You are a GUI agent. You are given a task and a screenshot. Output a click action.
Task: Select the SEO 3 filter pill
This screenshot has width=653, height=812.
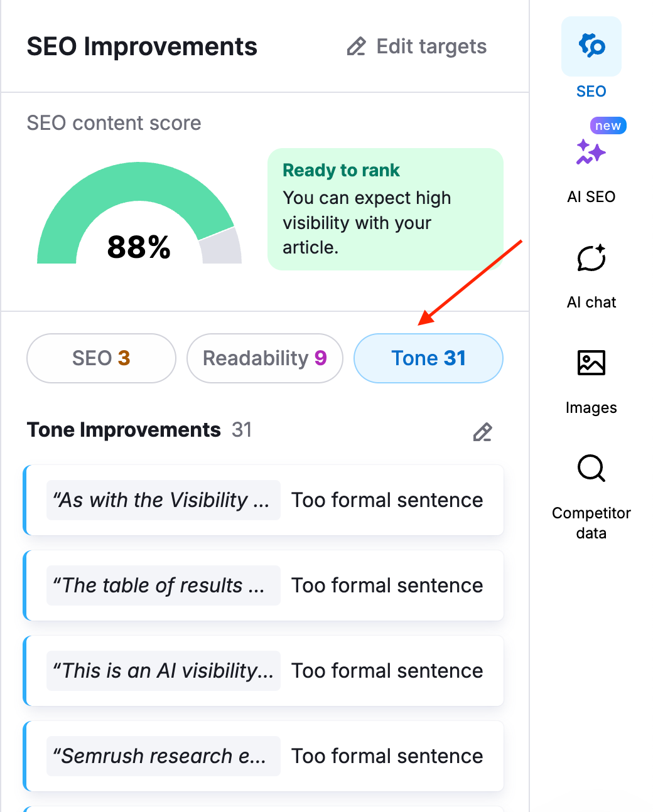coord(100,358)
